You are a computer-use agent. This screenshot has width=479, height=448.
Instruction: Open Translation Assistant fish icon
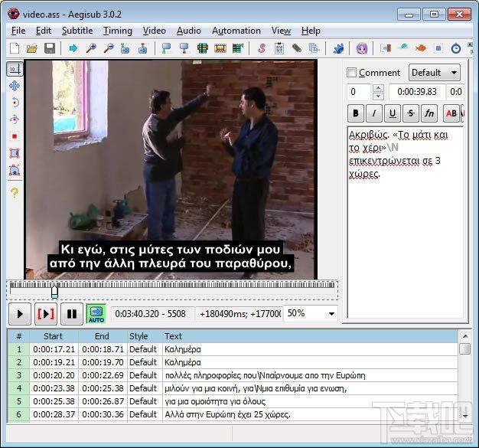(421, 48)
